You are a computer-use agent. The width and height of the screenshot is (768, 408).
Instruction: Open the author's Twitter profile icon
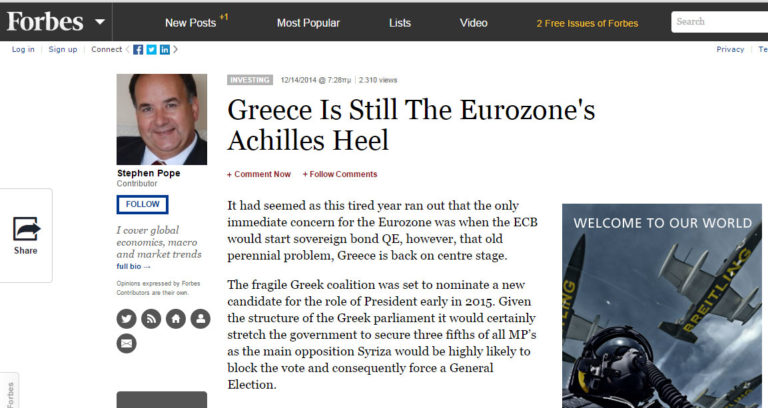pos(126,319)
